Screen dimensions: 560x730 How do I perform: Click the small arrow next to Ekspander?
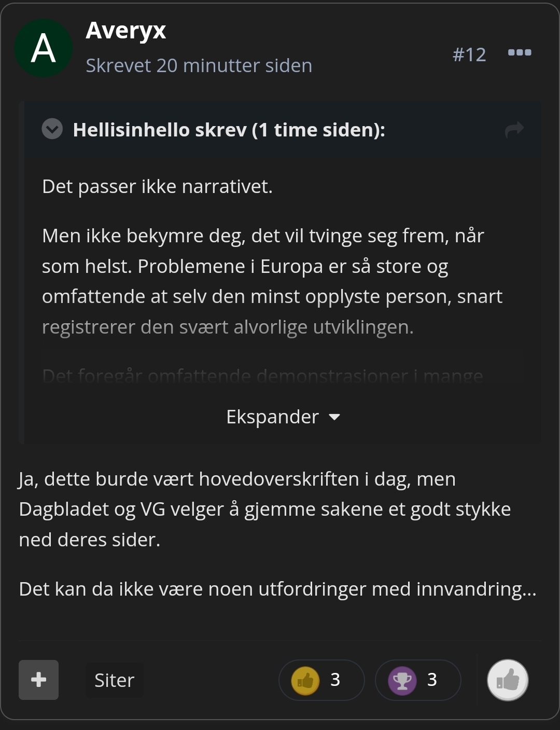click(334, 417)
